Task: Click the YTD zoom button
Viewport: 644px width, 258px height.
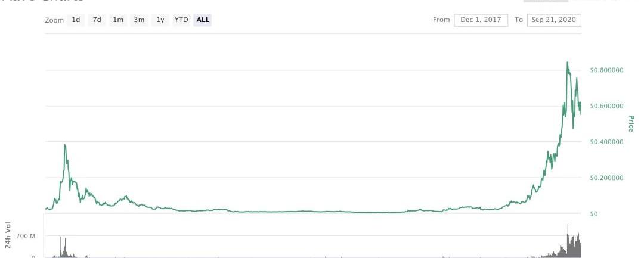Action: 181,20
